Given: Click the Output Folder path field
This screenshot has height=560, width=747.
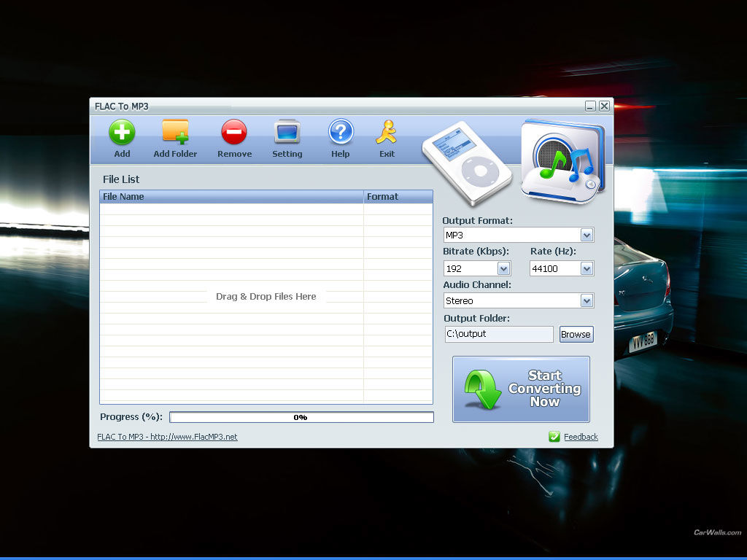Looking at the screenshot, I should click(499, 334).
